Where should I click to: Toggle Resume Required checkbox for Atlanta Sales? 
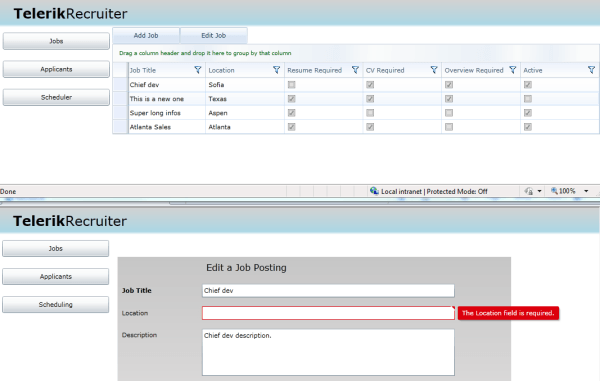click(x=292, y=127)
